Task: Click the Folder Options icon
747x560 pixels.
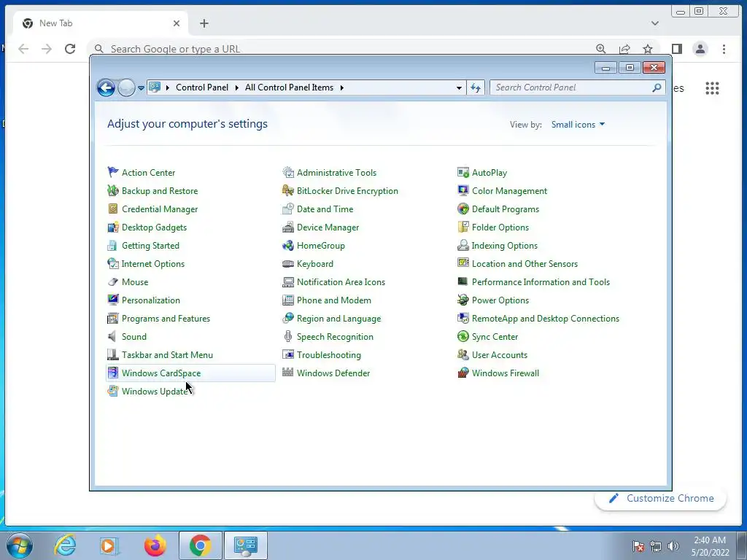Action: tap(463, 227)
